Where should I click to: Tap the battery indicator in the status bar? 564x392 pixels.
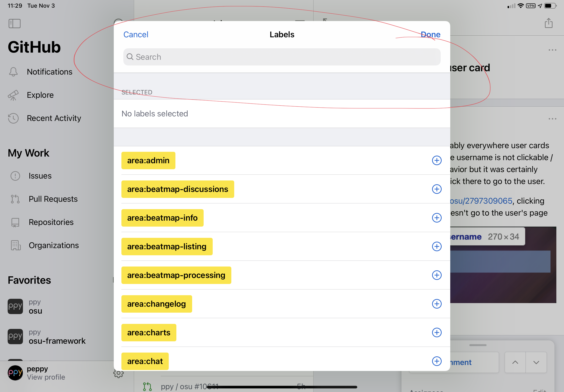click(550, 6)
